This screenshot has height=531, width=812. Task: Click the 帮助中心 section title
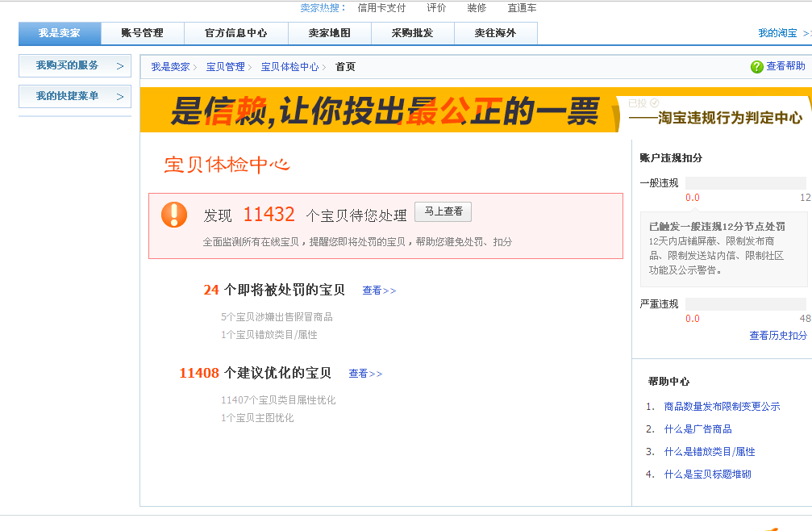(x=668, y=382)
